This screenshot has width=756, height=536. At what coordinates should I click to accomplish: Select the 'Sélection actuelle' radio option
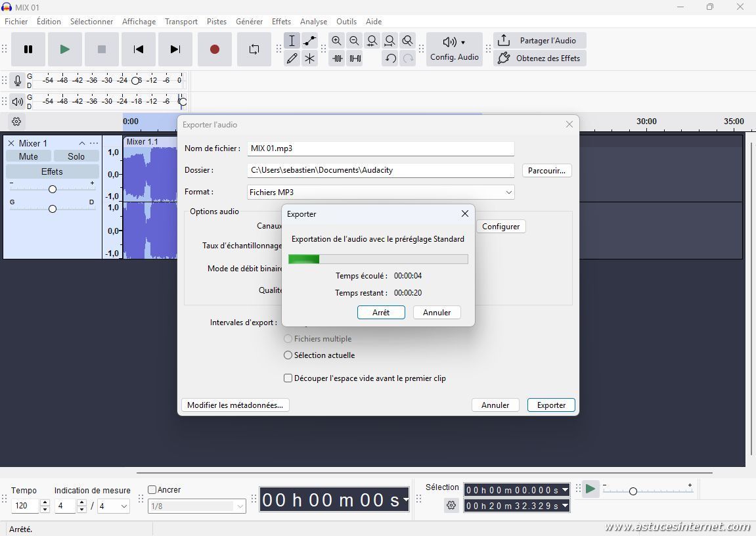pos(288,355)
